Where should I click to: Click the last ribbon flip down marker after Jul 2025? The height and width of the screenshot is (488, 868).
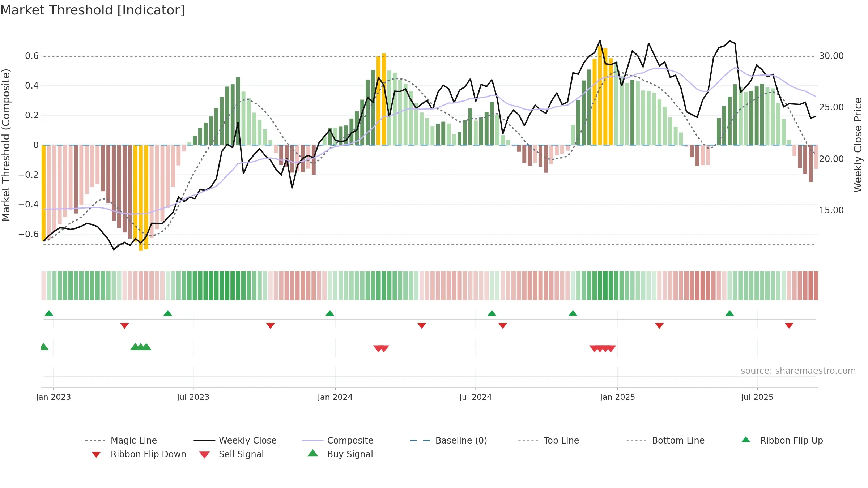coord(789,326)
